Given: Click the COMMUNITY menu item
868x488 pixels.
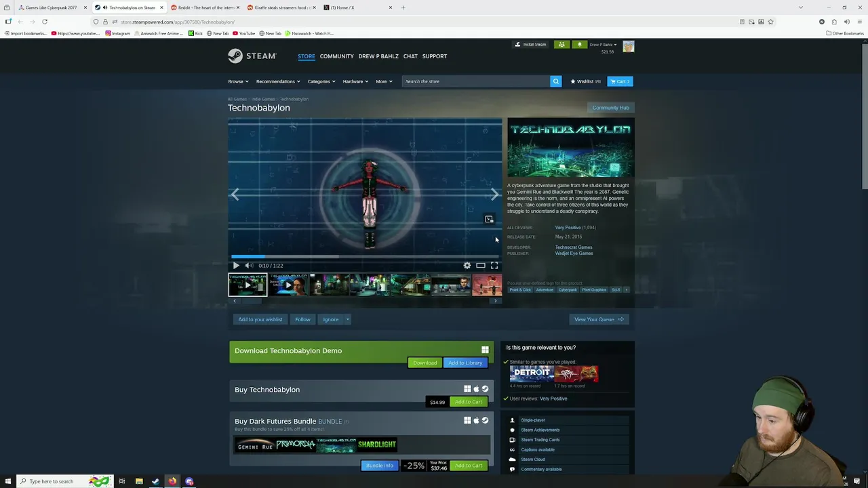Looking at the screenshot, I should pos(336,56).
